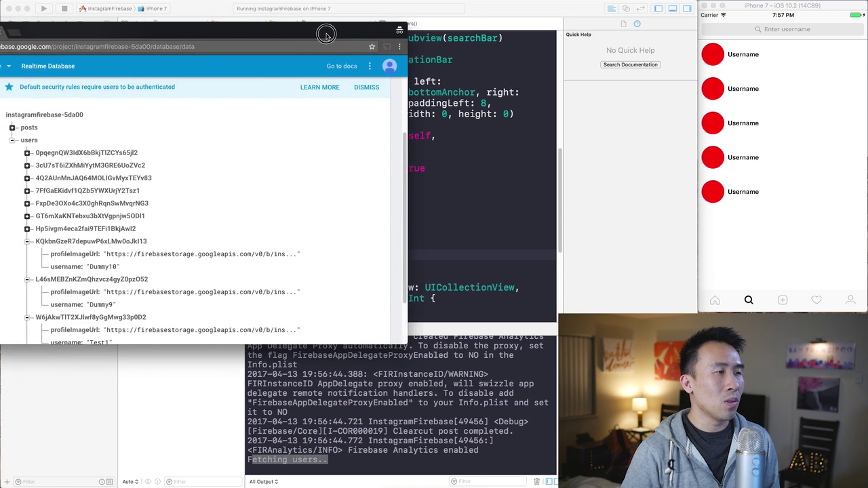Open the Firebase project dropdown arrow
The width and height of the screenshot is (868, 488).
[x=9, y=66]
